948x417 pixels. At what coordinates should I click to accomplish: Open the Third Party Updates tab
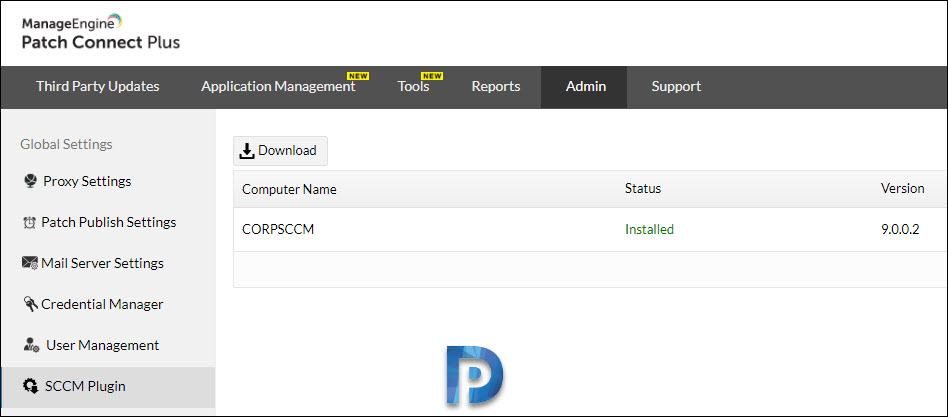pyautogui.click(x=97, y=86)
